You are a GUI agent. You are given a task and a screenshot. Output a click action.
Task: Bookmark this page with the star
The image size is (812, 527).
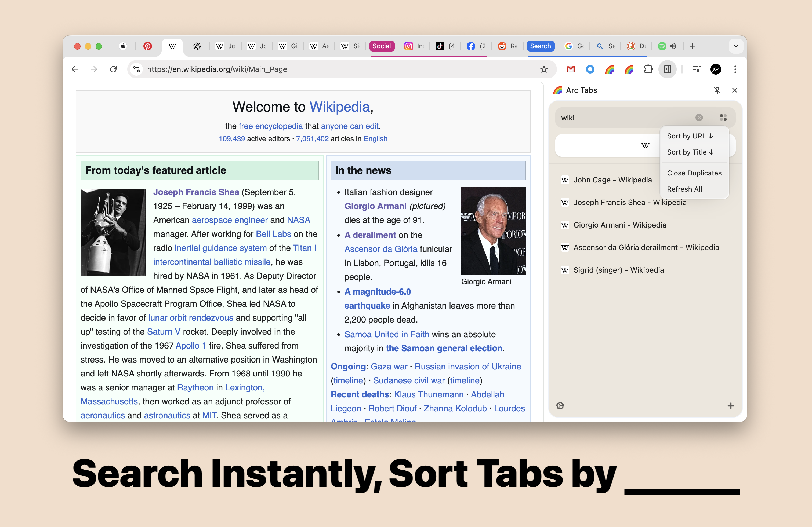[544, 69]
